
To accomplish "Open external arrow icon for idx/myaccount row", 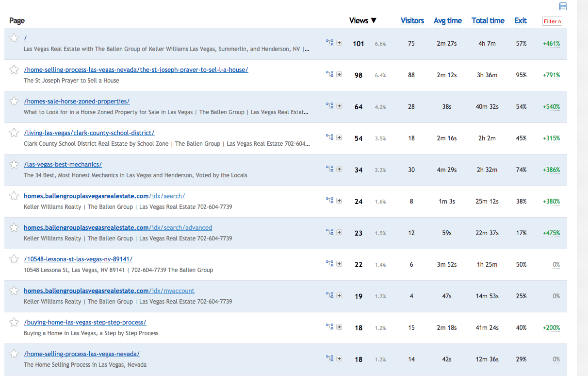I will 339,295.
